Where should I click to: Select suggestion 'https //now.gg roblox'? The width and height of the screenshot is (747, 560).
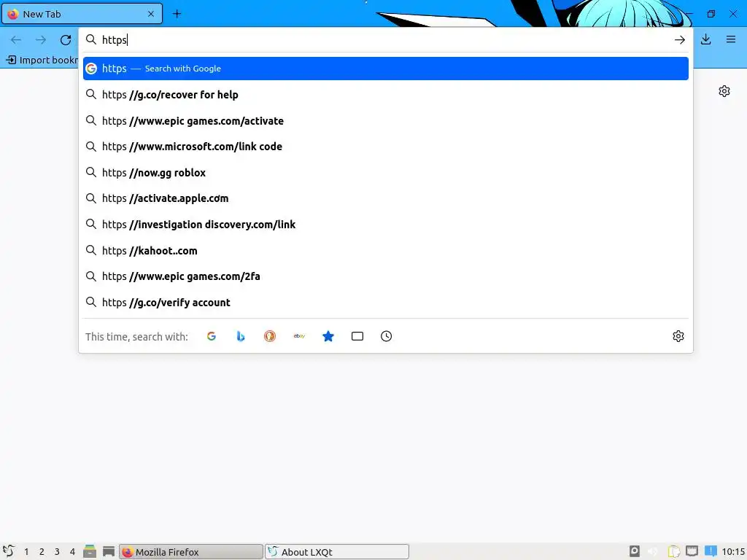point(386,173)
